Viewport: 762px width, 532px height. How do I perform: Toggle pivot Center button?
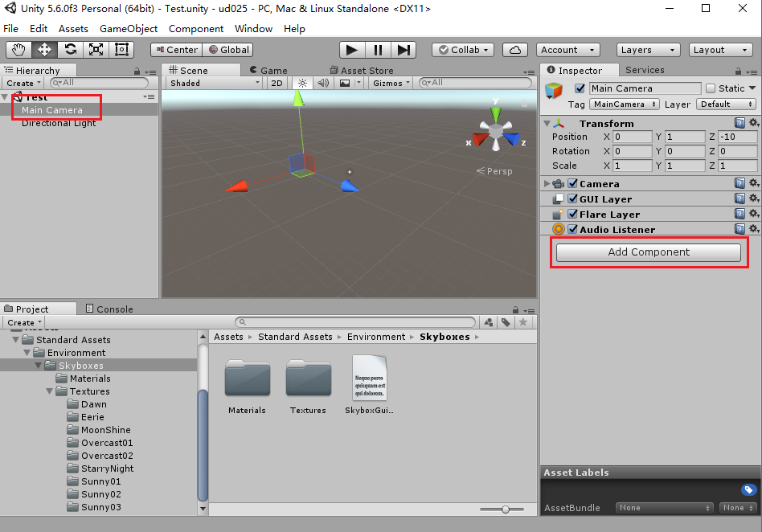[x=176, y=50]
